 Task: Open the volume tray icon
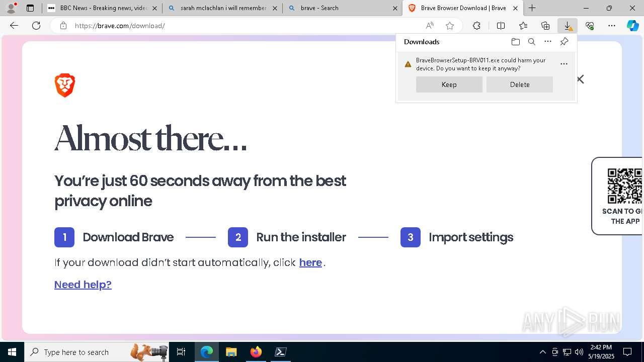579,352
